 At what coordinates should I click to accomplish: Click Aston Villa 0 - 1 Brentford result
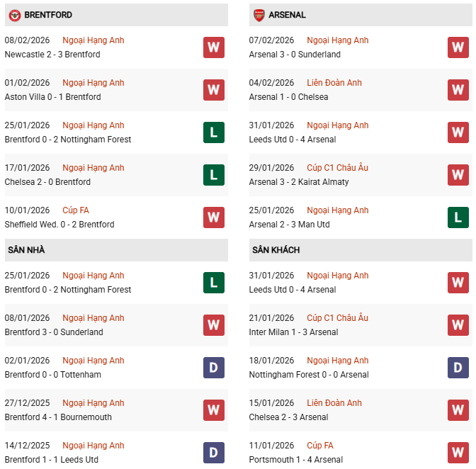[52, 97]
